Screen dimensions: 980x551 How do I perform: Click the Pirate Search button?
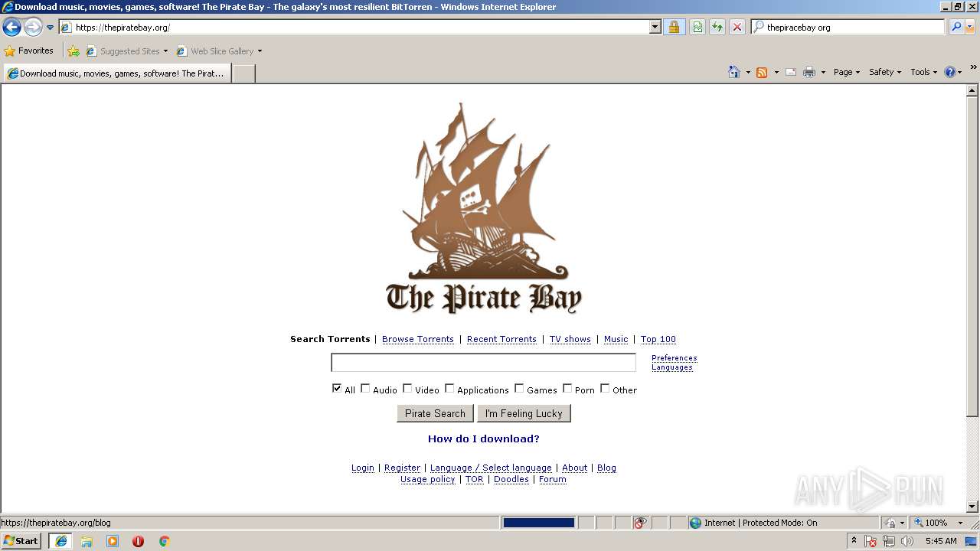pyautogui.click(x=435, y=413)
